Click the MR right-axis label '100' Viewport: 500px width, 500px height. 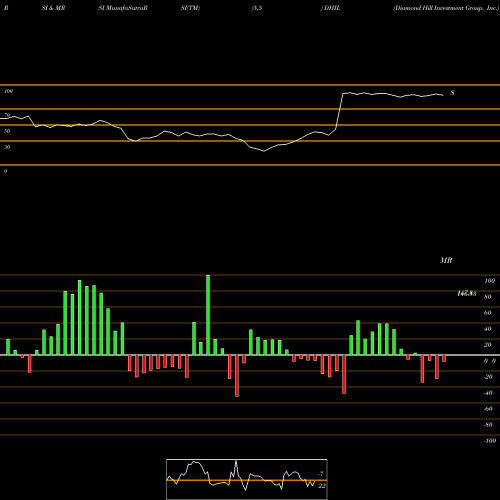click(489, 281)
